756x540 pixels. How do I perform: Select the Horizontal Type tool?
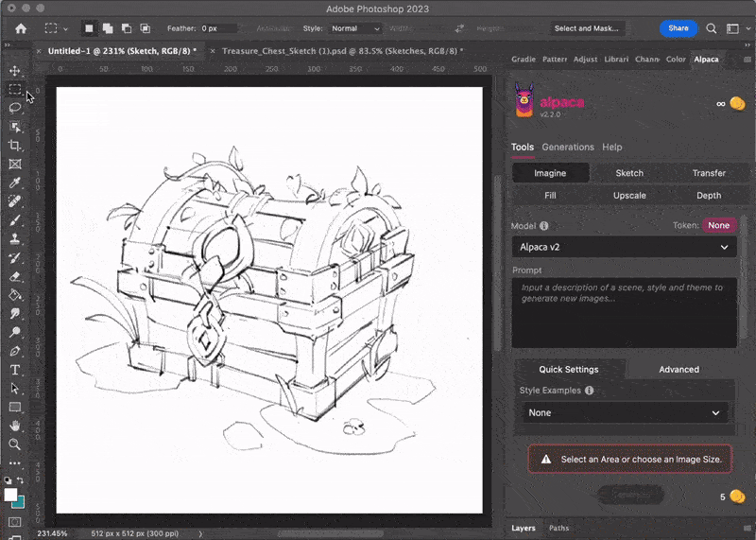(14, 370)
